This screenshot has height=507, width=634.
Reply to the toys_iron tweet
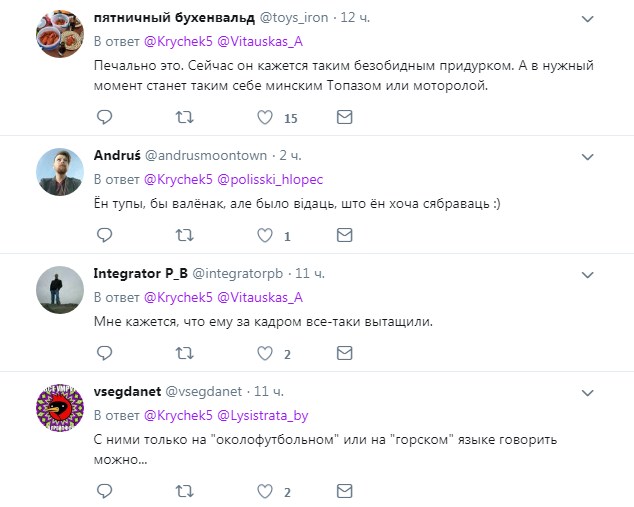click(104, 117)
